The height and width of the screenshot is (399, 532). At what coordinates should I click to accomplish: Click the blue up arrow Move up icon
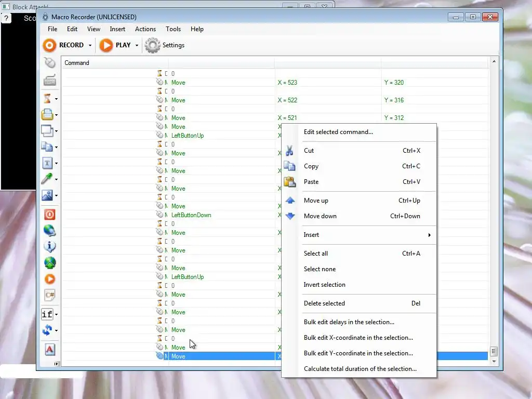[290, 201]
